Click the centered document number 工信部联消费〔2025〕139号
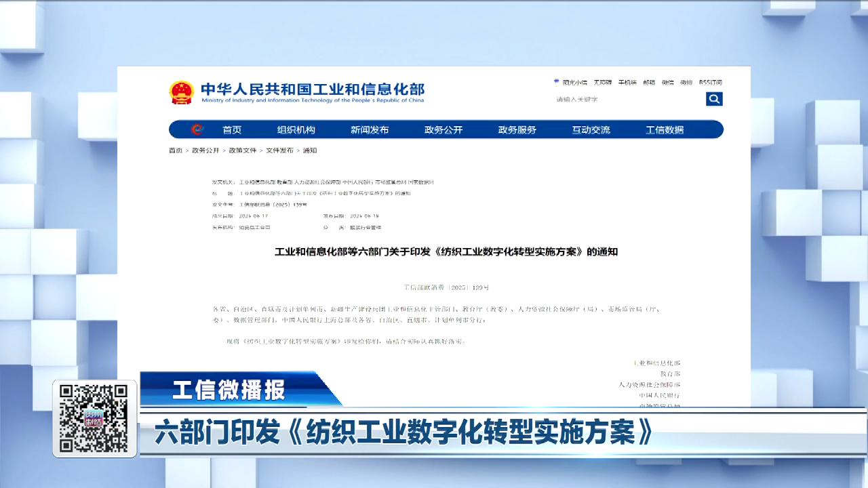Image resolution: width=868 pixels, height=488 pixels. coord(446,287)
